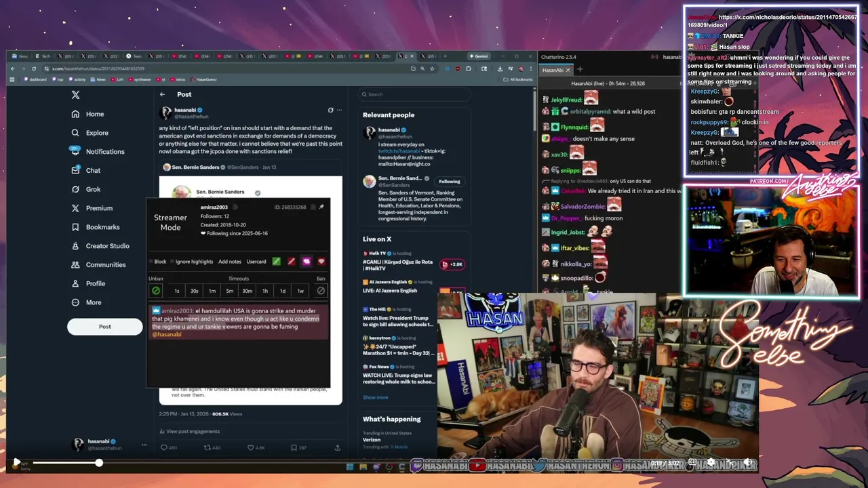Click the Creator Studio sidebar icon
The width and height of the screenshot is (868, 488).
pyautogui.click(x=76, y=246)
